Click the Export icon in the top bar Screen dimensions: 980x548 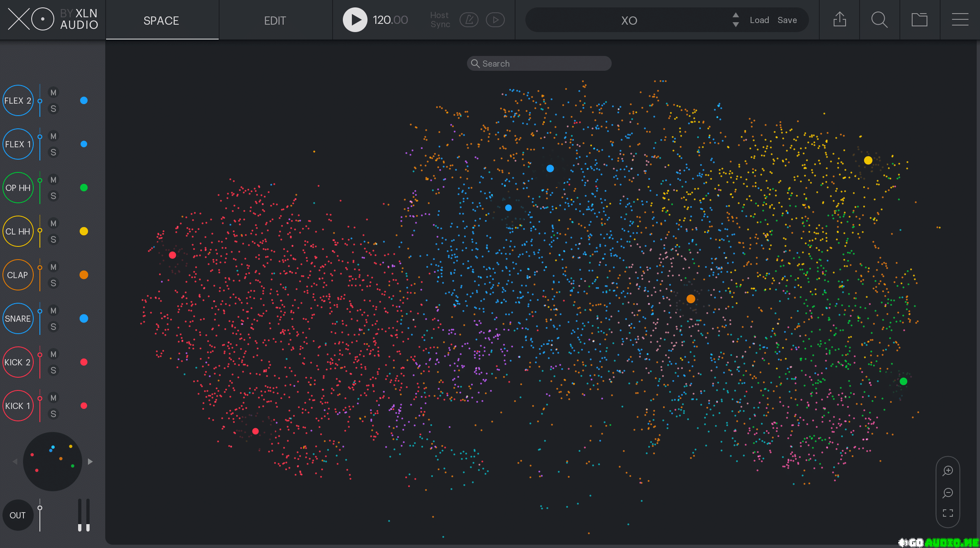click(839, 20)
